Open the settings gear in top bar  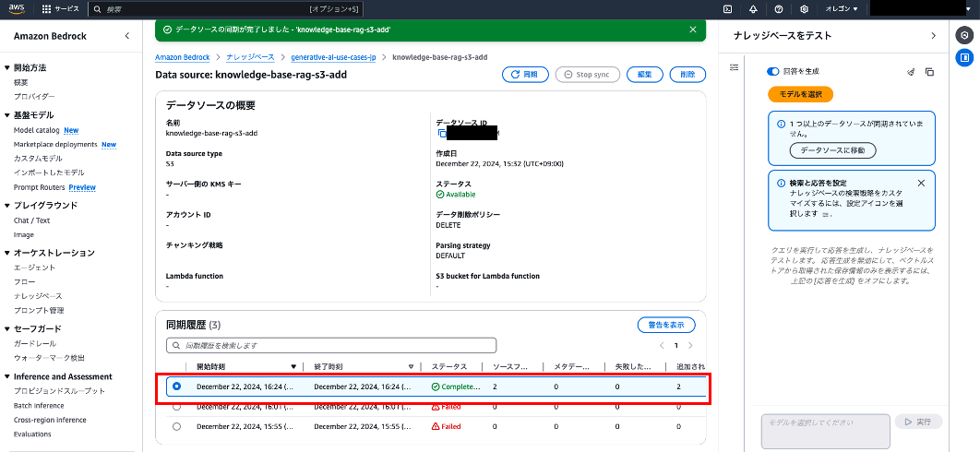click(x=805, y=9)
